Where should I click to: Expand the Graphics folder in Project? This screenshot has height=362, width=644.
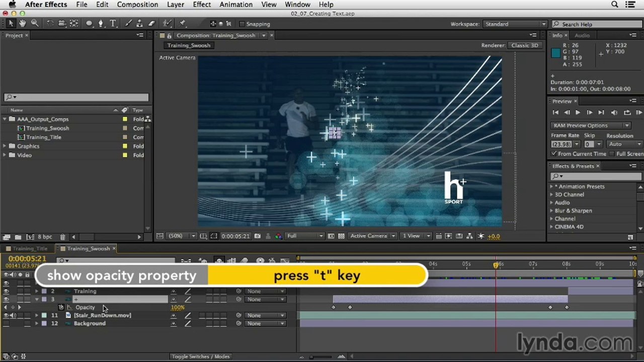pos(5,146)
